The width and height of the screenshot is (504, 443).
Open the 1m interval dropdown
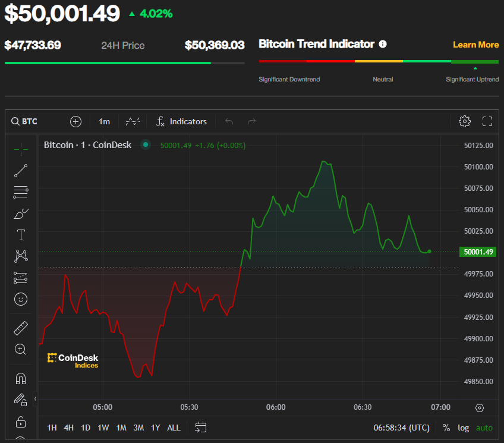tap(104, 121)
